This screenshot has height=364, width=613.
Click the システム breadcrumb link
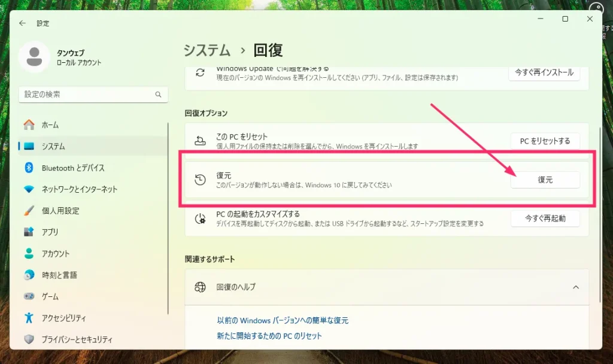click(x=207, y=50)
